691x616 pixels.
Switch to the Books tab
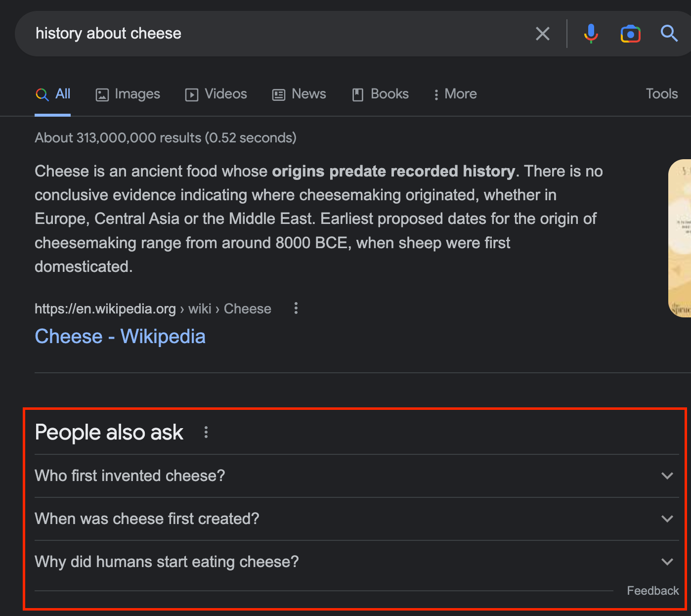click(380, 94)
